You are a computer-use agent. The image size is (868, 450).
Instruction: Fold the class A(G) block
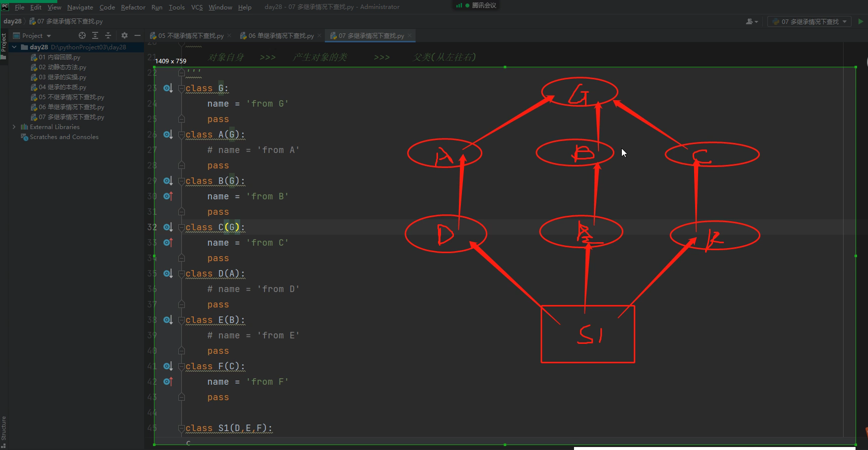pyautogui.click(x=181, y=135)
